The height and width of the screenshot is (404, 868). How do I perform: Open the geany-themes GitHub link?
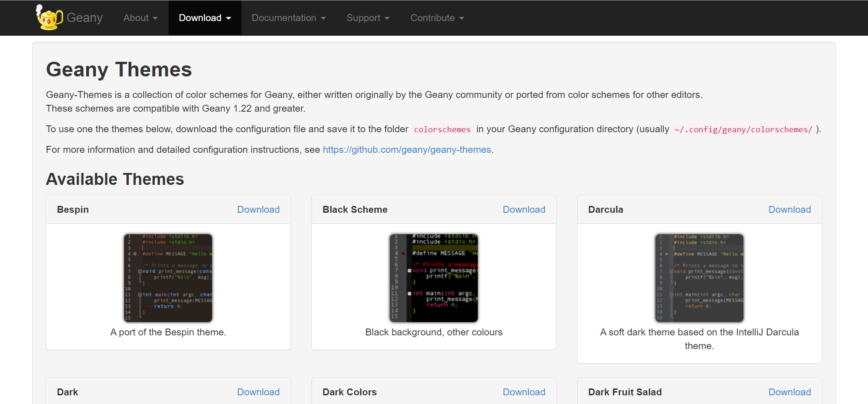tap(407, 150)
